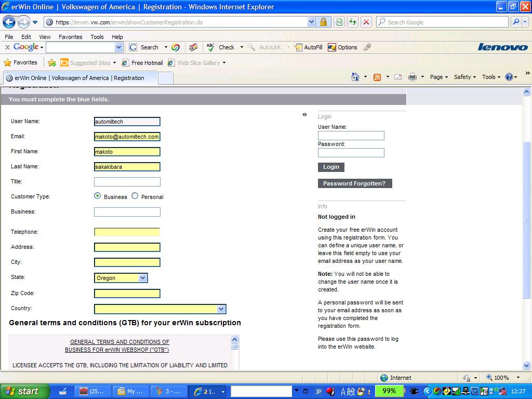The height and width of the screenshot is (399, 532).
Task: Click the Refresh page icon
Action: point(353,22)
